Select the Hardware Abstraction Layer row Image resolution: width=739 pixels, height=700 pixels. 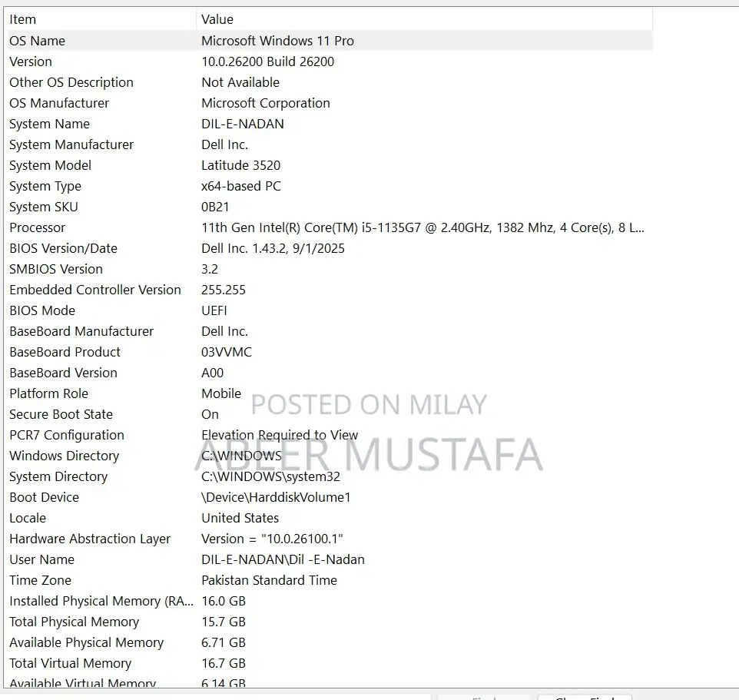click(90, 539)
